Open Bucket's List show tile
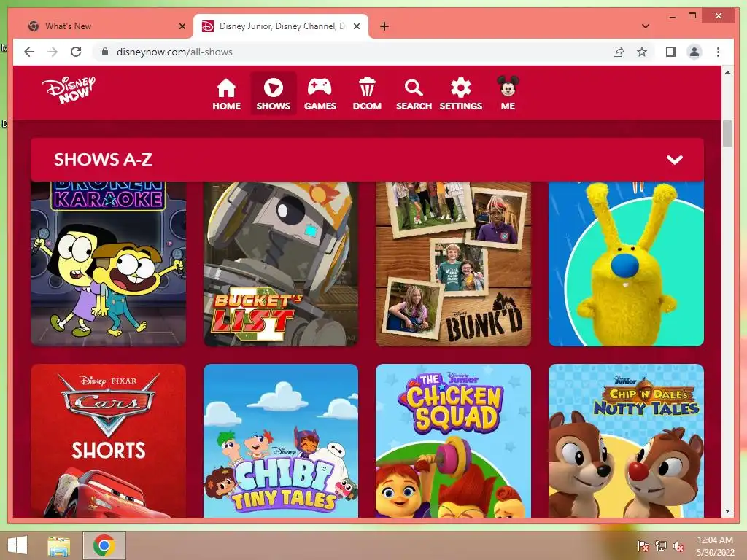This screenshot has height=560, width=747. point(281,263)
